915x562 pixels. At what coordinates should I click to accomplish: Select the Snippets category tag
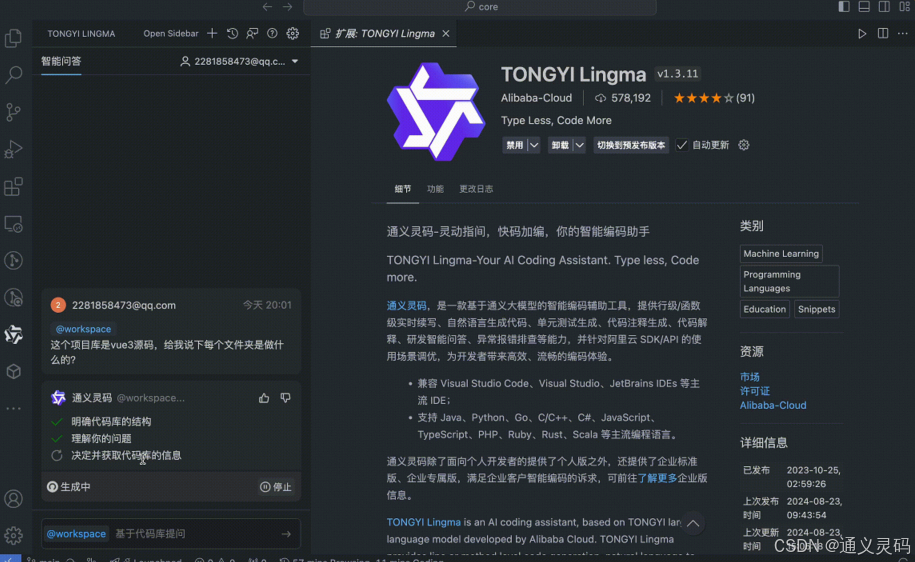pyautogui.click(x=816, y=309)
